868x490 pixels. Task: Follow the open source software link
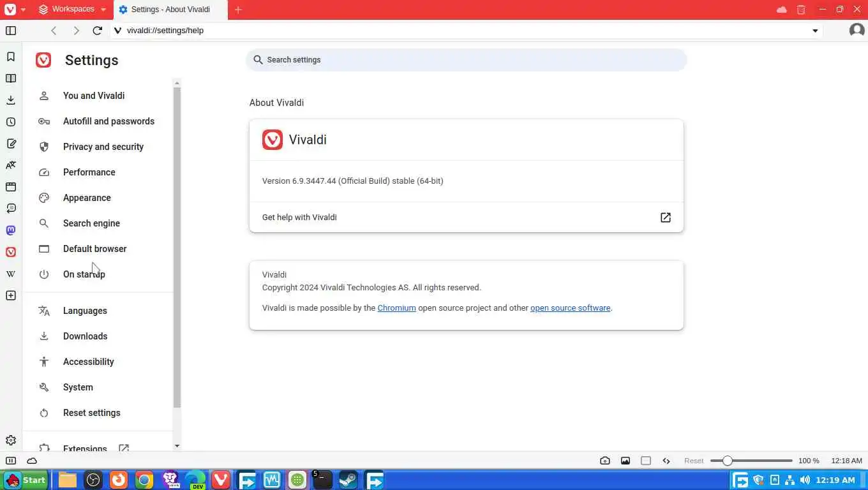[x=570, y=308]
